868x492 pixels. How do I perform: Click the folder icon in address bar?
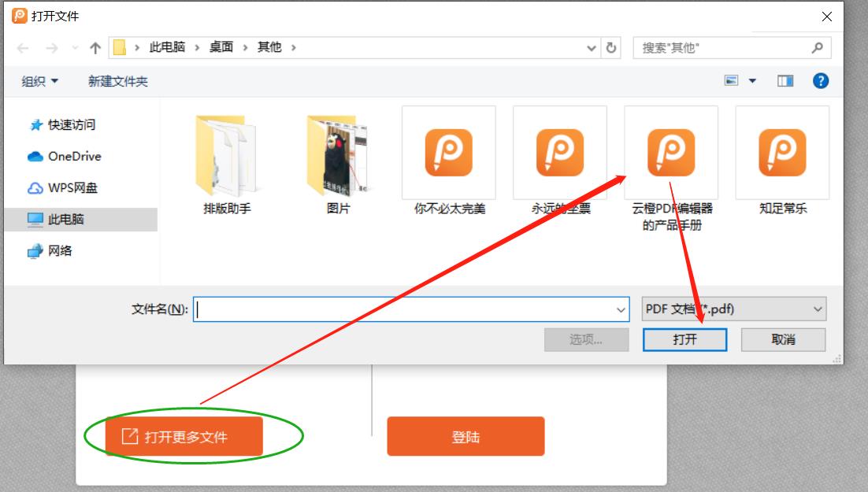119,47
